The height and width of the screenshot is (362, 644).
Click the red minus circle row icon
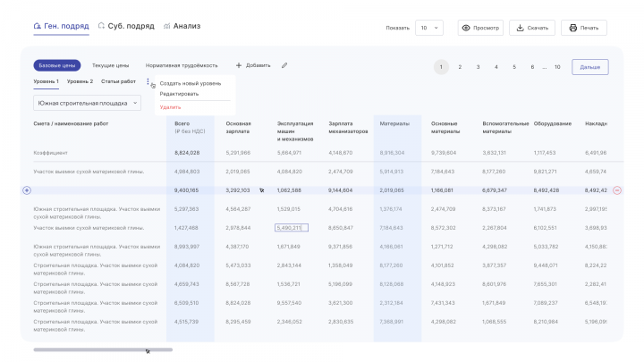coord(617,189)
